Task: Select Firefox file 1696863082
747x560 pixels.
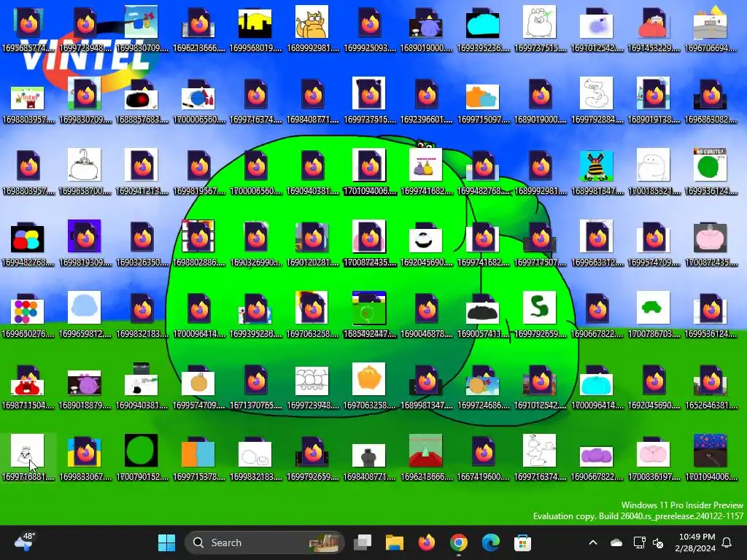Action: coord(711,101)
